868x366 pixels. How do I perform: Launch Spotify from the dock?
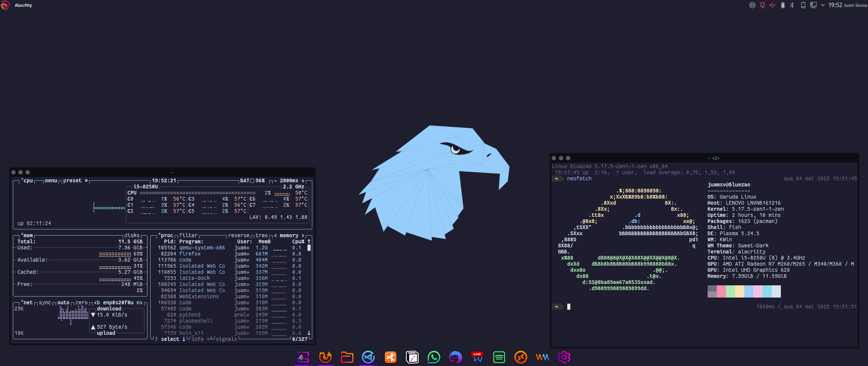point(499,357)
